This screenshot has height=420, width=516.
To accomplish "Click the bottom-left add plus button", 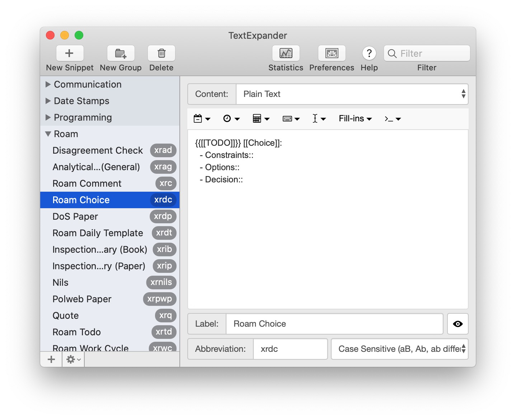I will pyautogui.click(x=51, y=359).
